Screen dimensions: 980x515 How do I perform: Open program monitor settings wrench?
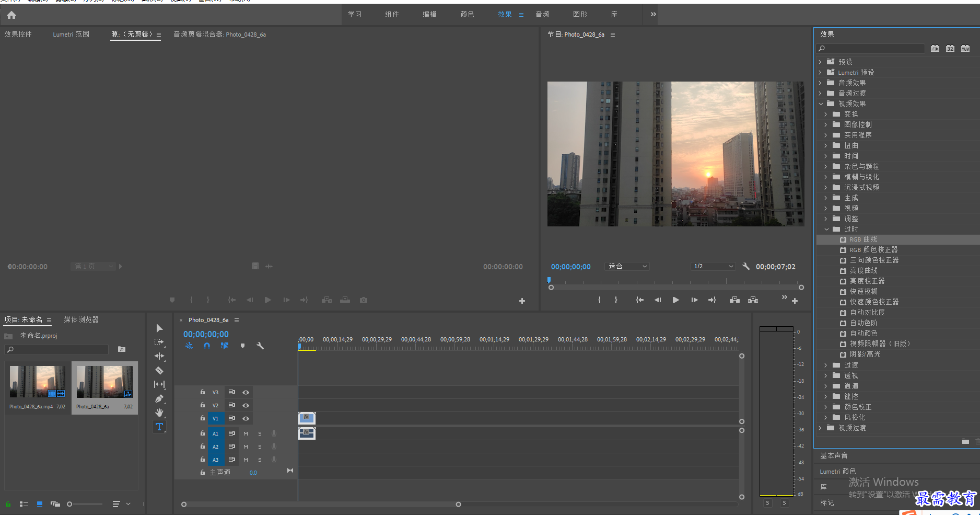pyautogui.click(x=746, y=266)
